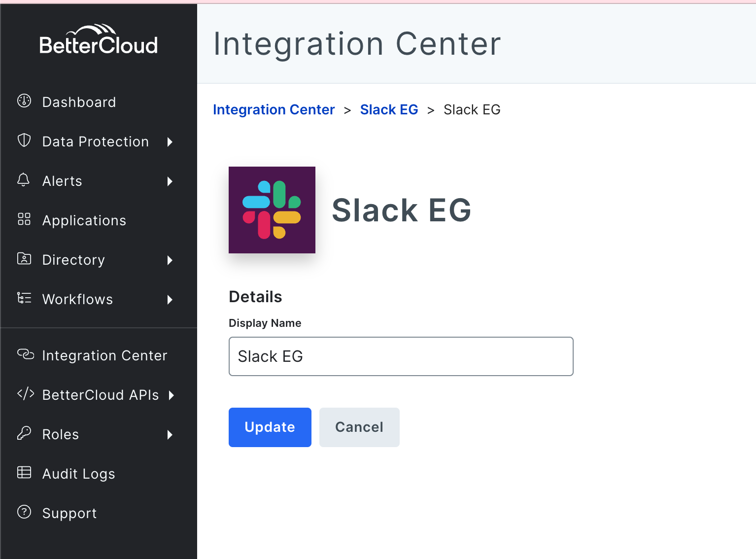This screenshot has height=559, width=756.
Task: Expand the Workflows section
Action: tap(170, 299)
